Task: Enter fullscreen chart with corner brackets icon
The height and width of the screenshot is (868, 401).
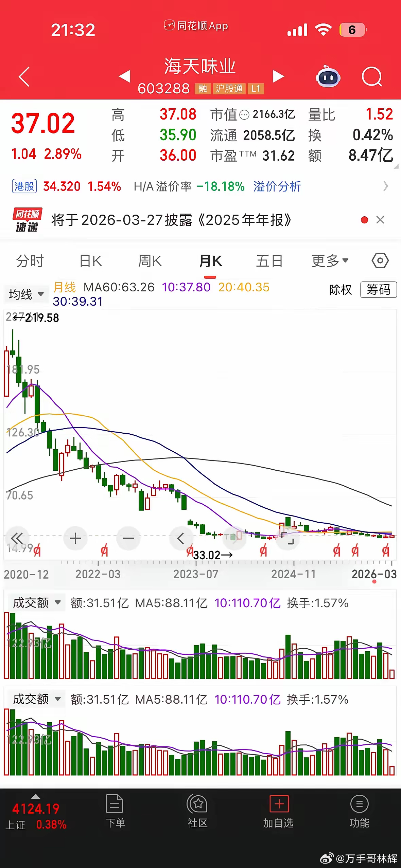Action: click(x=288, y=538)
